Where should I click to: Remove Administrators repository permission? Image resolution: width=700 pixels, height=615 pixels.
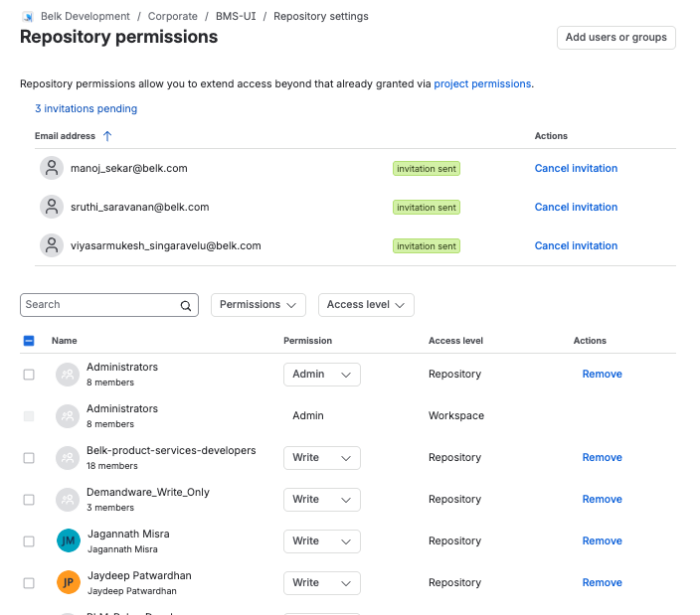(x=602, y=375)
